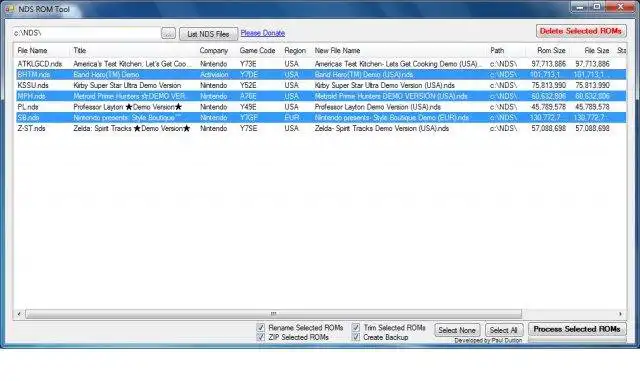Select the Z-ST.nds row
This screenshot has height=381, width=640.
click(321, 128)
